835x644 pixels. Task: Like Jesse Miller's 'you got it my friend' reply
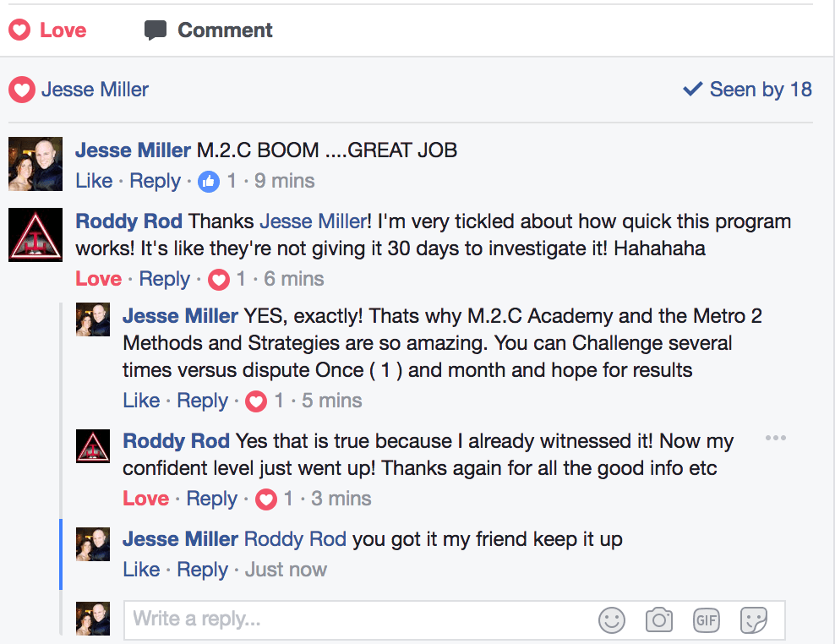(x=140, y=570)
